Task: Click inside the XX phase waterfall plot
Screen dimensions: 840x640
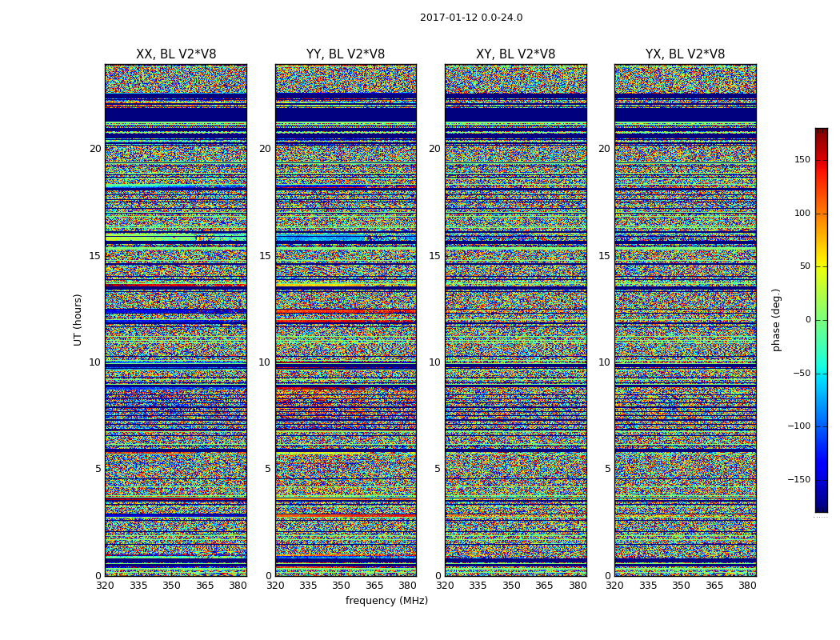Action: point(176,320)
